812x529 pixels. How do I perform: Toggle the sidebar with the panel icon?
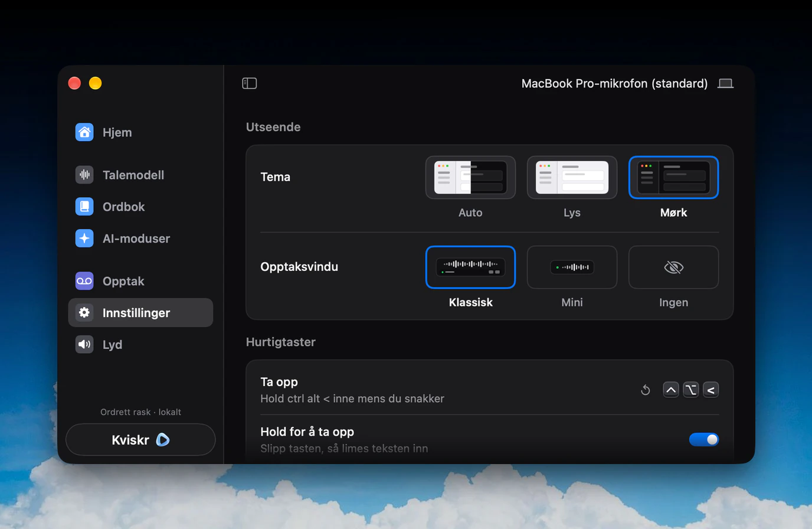click(x=250, y=83)
